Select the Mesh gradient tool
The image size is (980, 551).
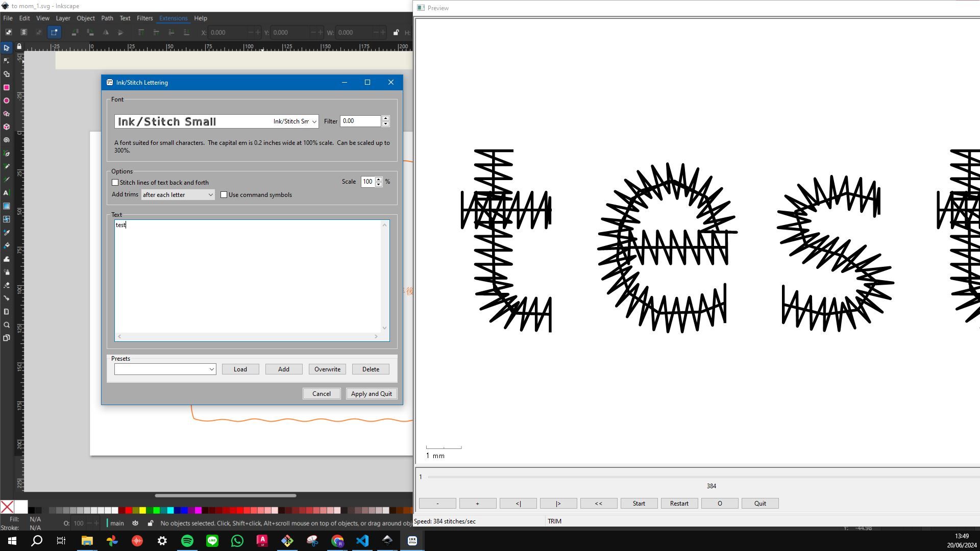(x=7, y=219)
